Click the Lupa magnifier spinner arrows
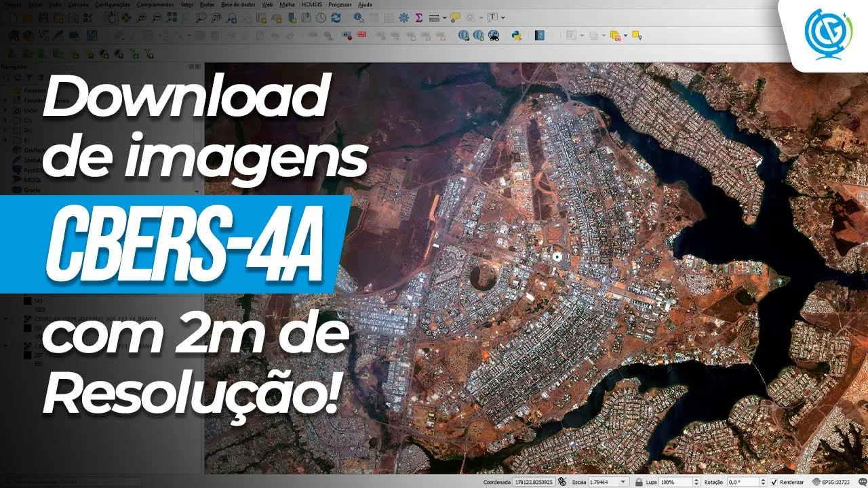The height and width of the screenshot is (488, 868). click(696, 481)
